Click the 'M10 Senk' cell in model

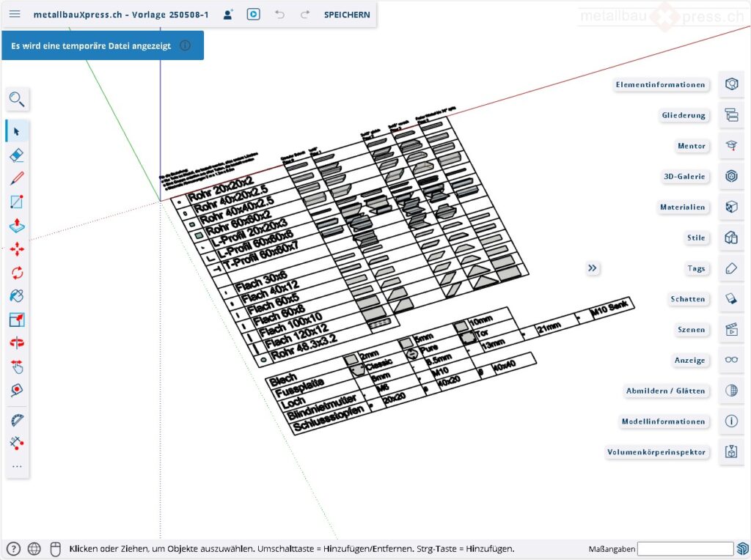[609, 309]
